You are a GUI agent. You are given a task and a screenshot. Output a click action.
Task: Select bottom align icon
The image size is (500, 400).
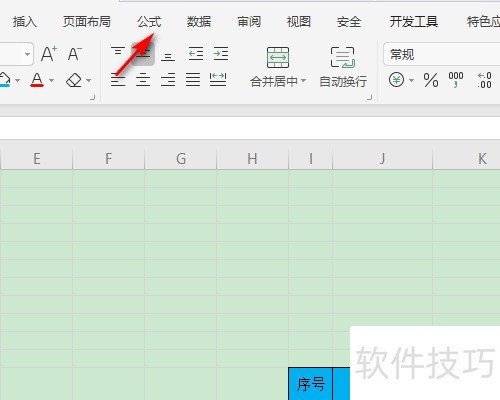click(168, 54)
